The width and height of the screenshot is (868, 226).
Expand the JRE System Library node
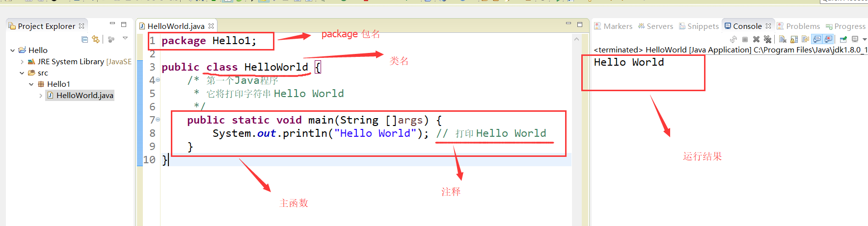pyautogui.click(x=22, y=62)
